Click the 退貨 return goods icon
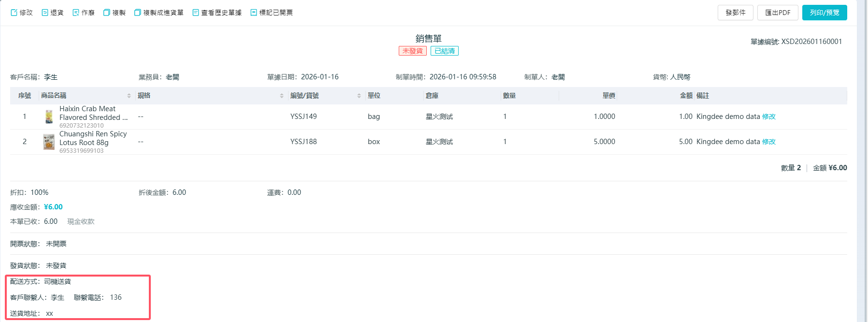 45,13
